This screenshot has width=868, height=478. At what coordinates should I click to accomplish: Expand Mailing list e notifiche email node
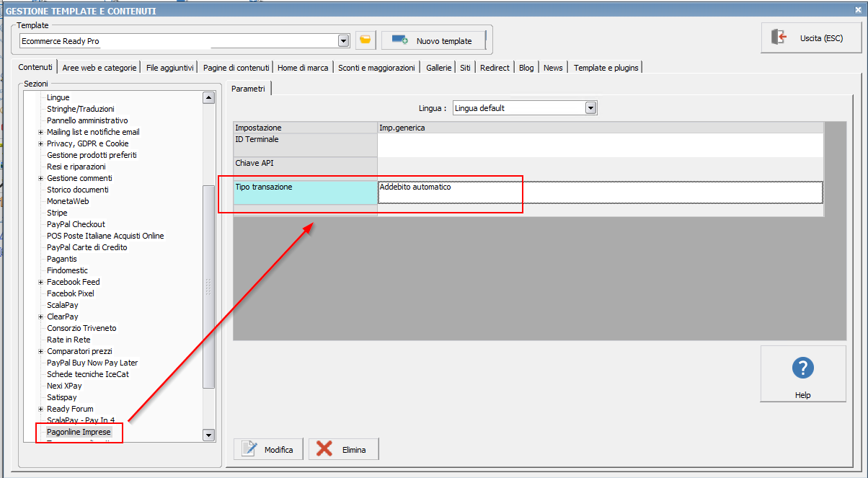[41, 132]
